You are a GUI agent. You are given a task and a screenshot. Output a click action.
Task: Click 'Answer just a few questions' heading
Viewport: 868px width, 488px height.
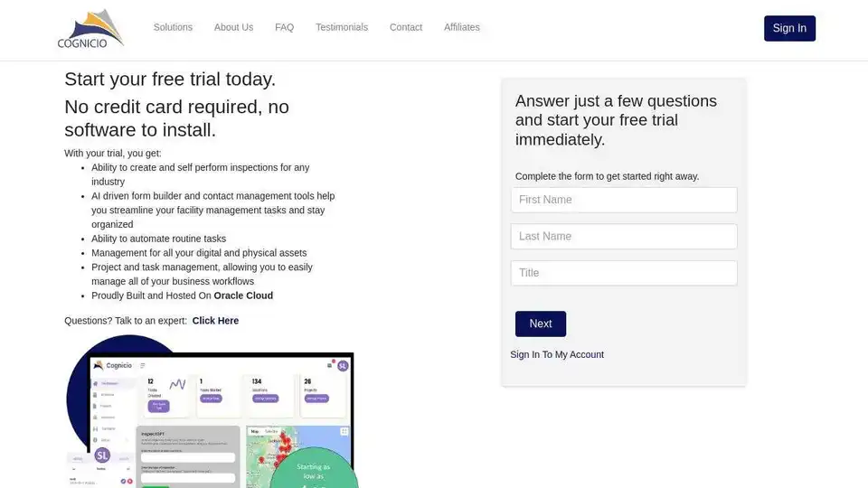point(616,120)
